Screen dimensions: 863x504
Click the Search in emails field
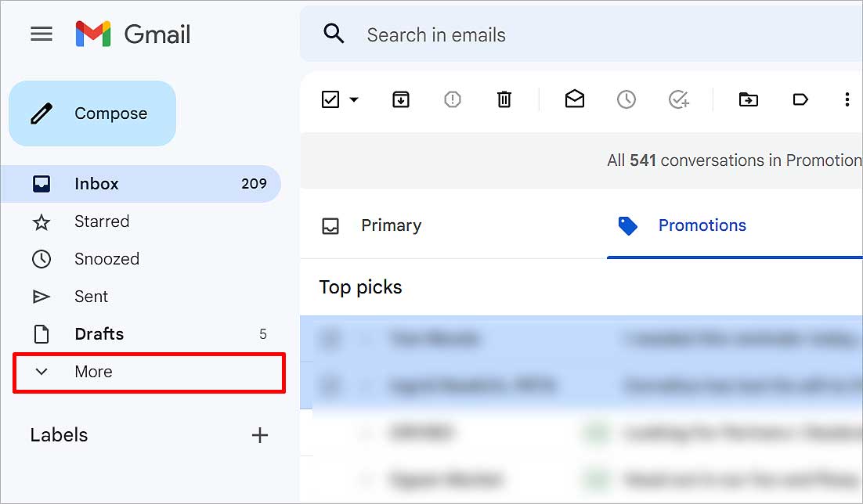coord(581,34)
